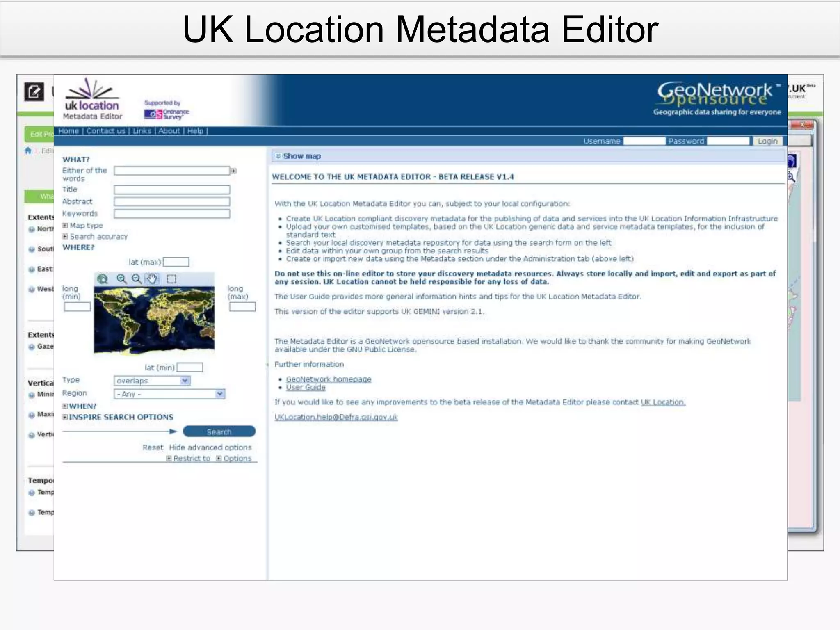Viewport: 840px width, 630px height.
Task: Click the zoom-to-full-extent globe icon above map
Action: click(102, 279)
